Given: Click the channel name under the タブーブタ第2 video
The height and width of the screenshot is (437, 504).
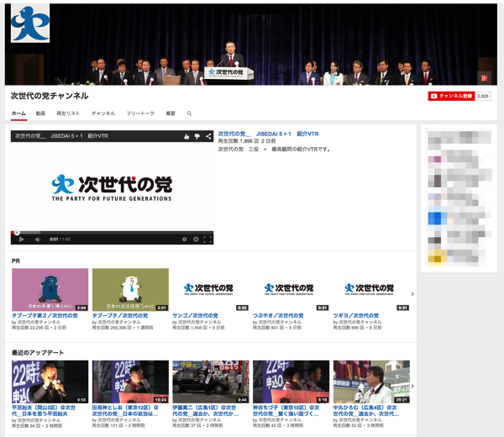Looking at the screenshot, I should point(39,322).
